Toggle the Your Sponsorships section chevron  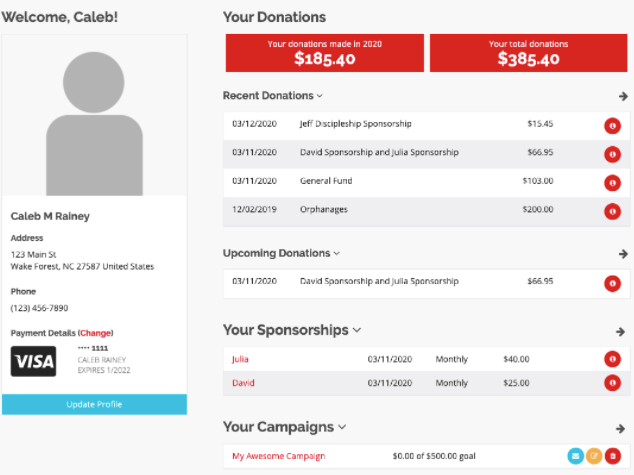coord(357,330)
